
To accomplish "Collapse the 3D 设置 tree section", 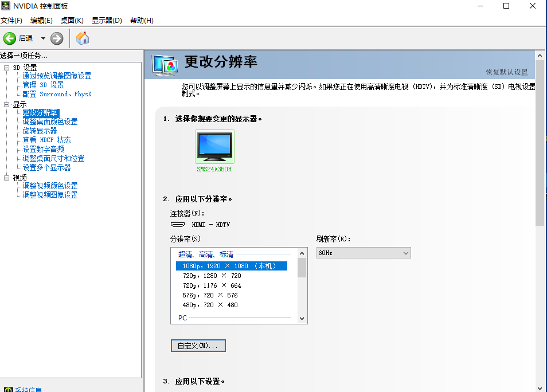I will pyautogui.click(x=7, y=66).
